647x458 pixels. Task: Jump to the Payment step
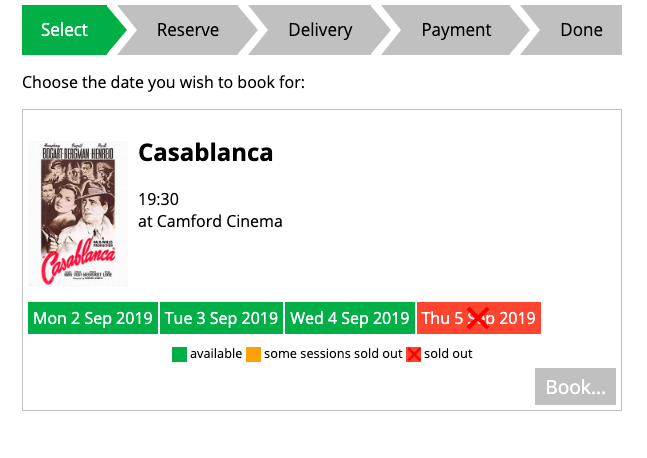(x=456, y=30)
